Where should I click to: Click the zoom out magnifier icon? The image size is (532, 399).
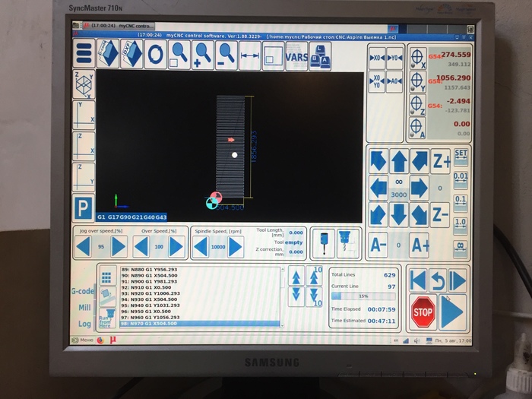tap(226, 55)
